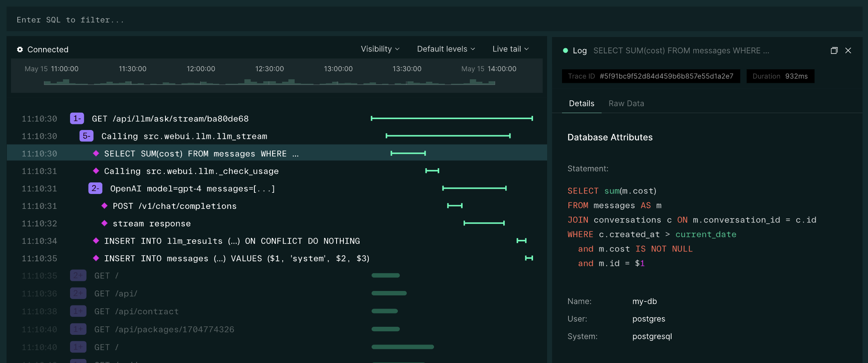The height and width of the screenshot is (363, 868).
Task: Click the diamond icon beside stream response
Action: tap(104, 223)
